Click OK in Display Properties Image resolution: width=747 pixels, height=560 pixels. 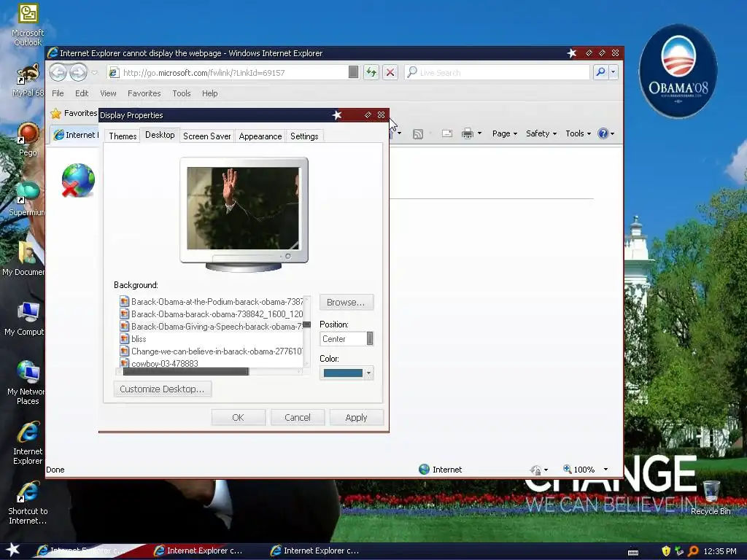pyautogui.click(x=239, y=417)
